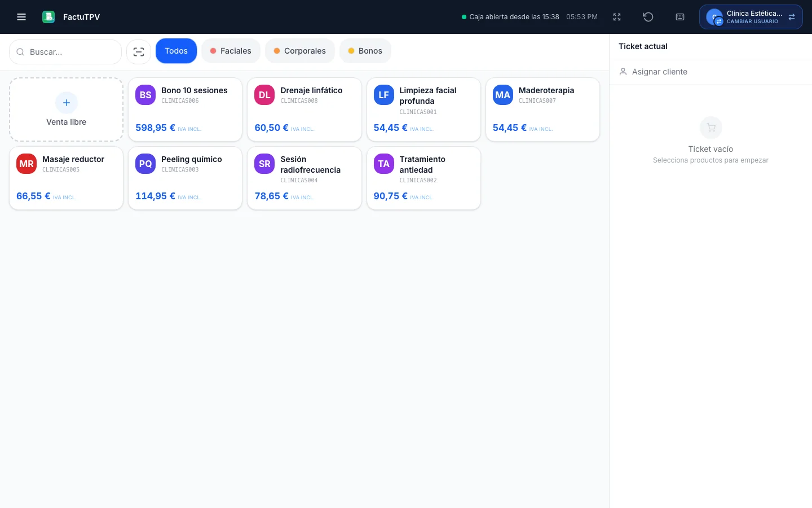Click the refresh arrow icon
The image size is (812, 508).
point(648,17)
